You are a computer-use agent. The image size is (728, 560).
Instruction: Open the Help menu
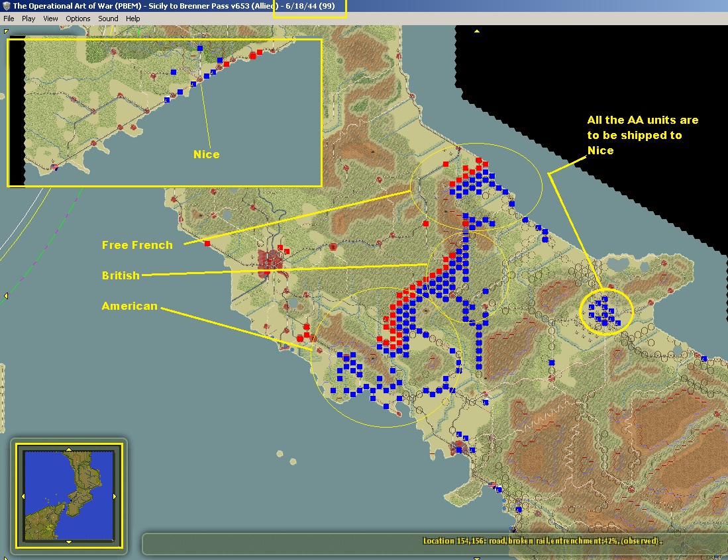[x=132, y=19]
